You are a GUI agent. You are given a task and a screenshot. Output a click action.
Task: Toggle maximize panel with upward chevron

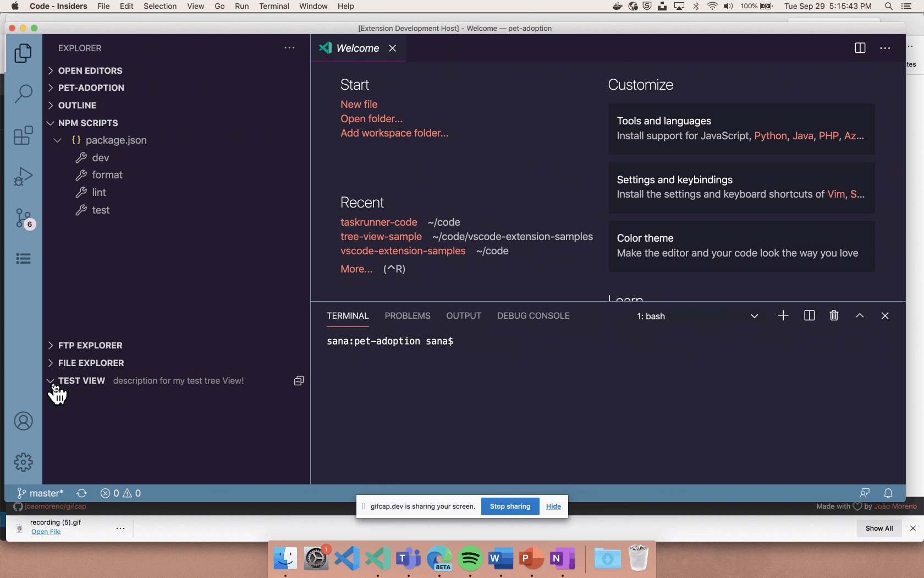(859, 316)
